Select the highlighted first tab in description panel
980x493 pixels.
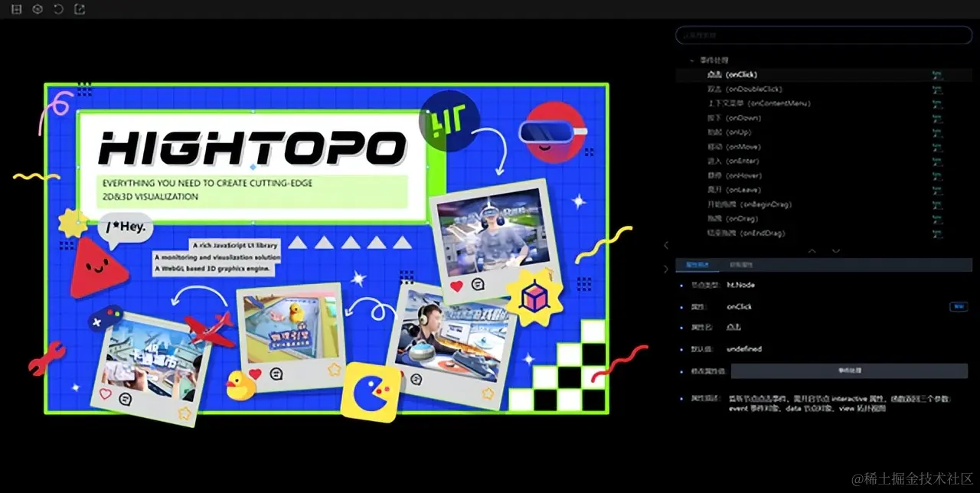(x=697, y=265)
